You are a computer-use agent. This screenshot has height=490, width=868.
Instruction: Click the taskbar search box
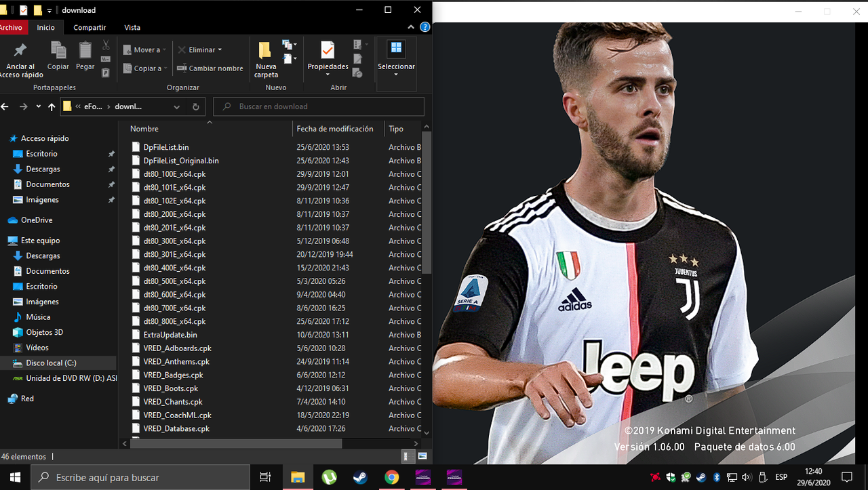(x=140, y=477)
